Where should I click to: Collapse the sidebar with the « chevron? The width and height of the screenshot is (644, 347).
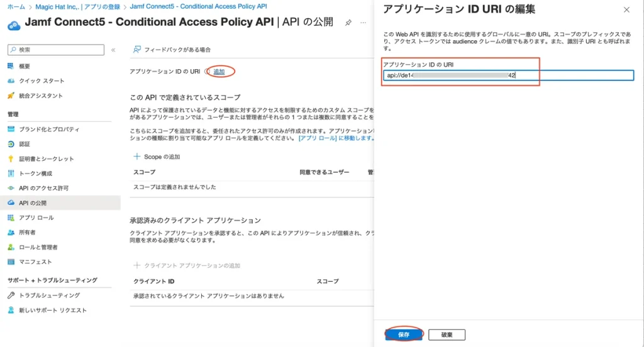click(113, 50)
